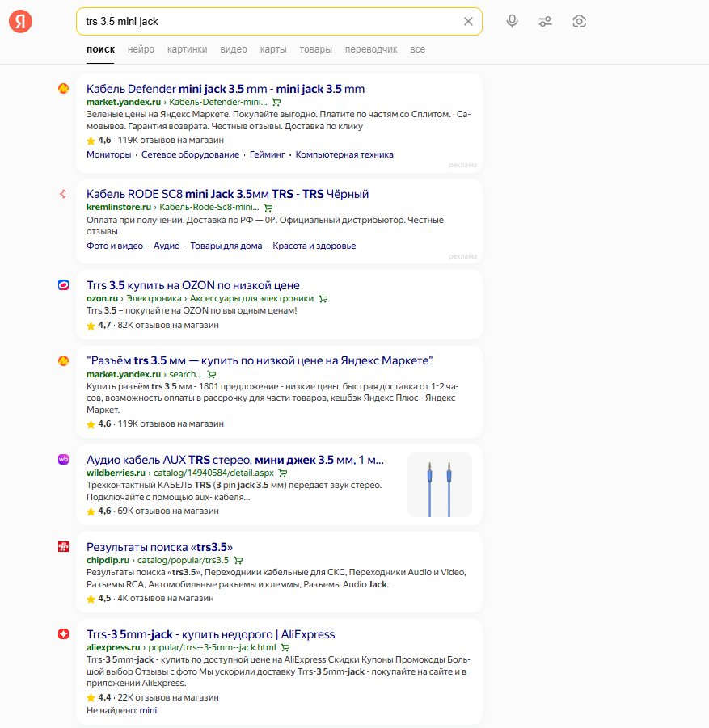709x728 pixels.
Task: Click the aliexpress.ru domain link
Action: tap(113, 647)
